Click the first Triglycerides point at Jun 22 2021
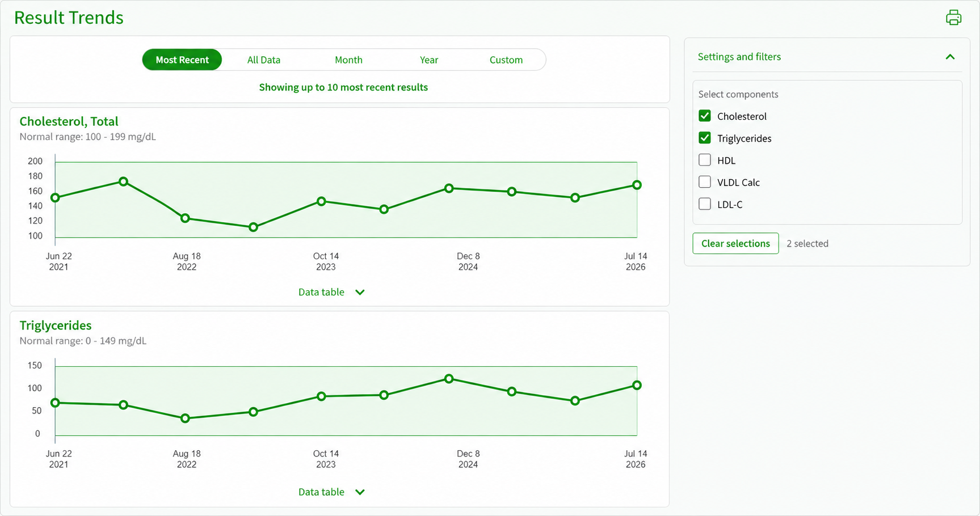 pyautogui.click(x=55, y=403)
